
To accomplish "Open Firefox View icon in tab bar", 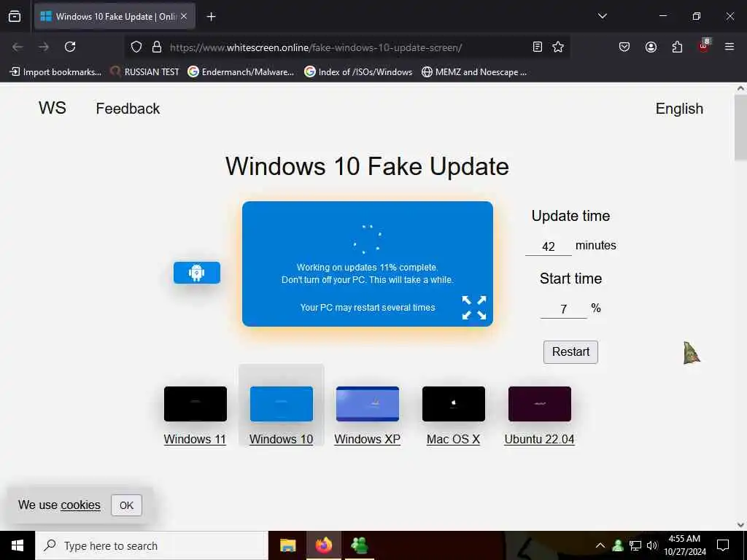I will tap(15, 16).
